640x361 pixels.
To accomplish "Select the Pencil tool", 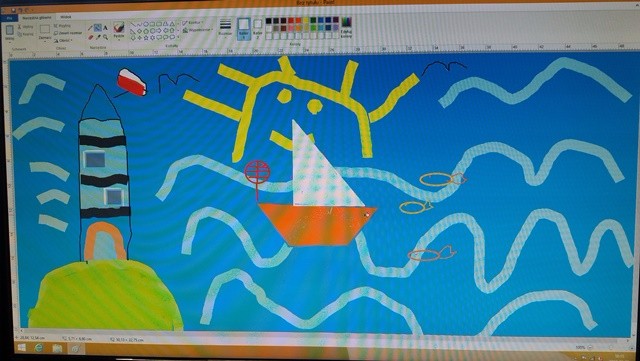I will click(90, 28).
